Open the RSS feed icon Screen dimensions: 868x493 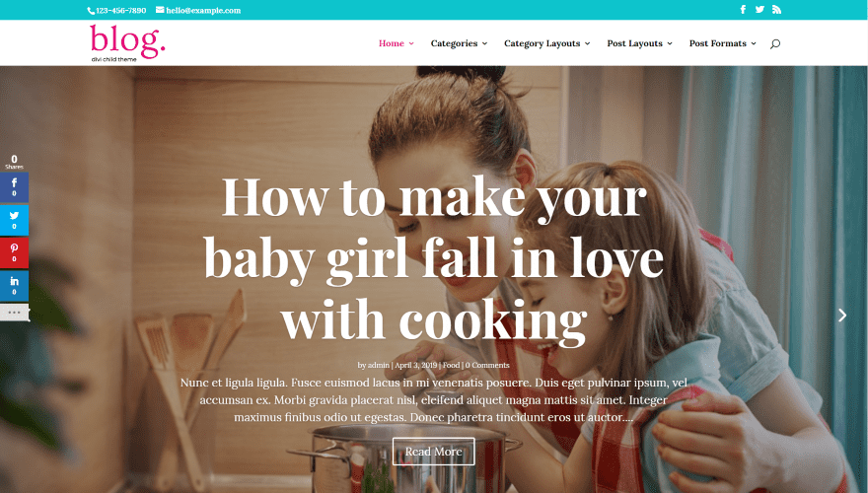pos(776,10)
